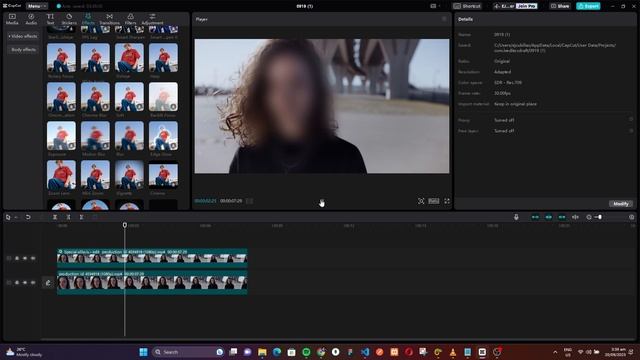Open the player Ratio selector
Image resolution: width=640 pixels, height=360 pixels.
[433, 201]
